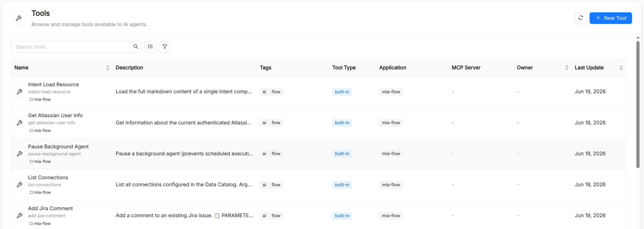Click built-in badge in Get Atlassian User Info row
The width and height of the screenshot is (644, 229).
point(342,123)
